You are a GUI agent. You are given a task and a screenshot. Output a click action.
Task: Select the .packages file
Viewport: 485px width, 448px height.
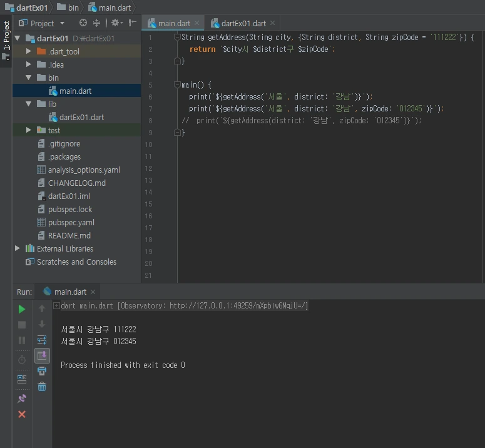click(x=77, y=157)
